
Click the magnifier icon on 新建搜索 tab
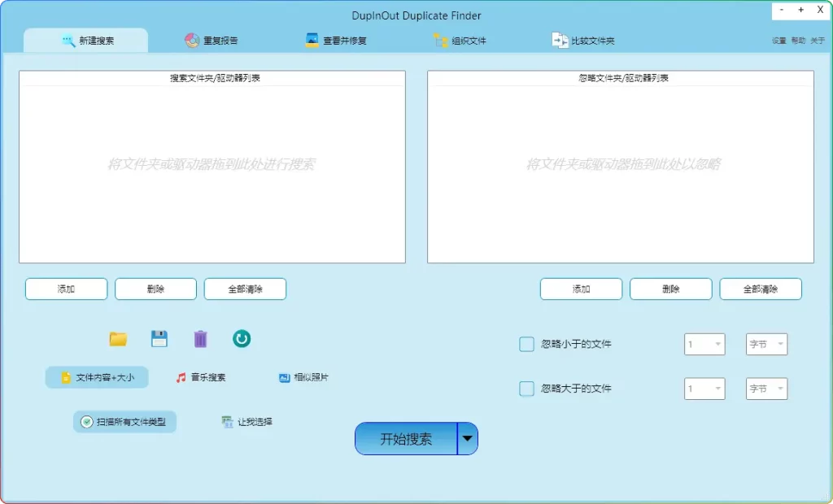[x=68, y=41]
